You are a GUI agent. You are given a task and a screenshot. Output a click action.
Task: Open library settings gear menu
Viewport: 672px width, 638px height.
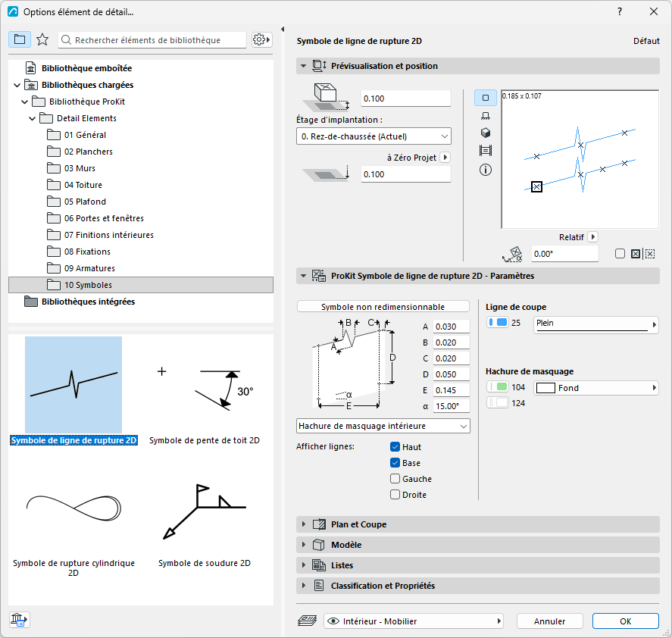(x=261, y=39)
